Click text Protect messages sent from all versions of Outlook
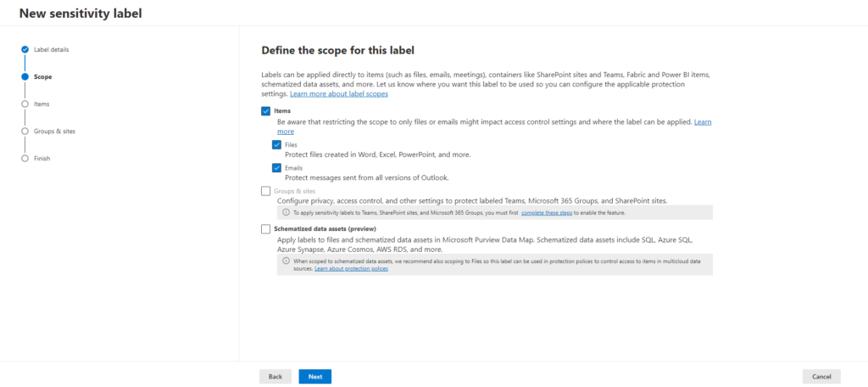 pos(366,178)
